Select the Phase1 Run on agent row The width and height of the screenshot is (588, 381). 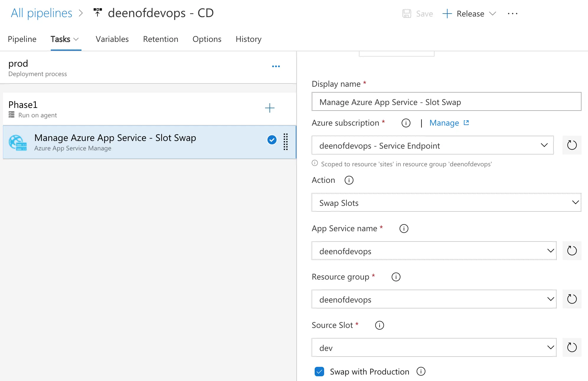tap(150, 109)
